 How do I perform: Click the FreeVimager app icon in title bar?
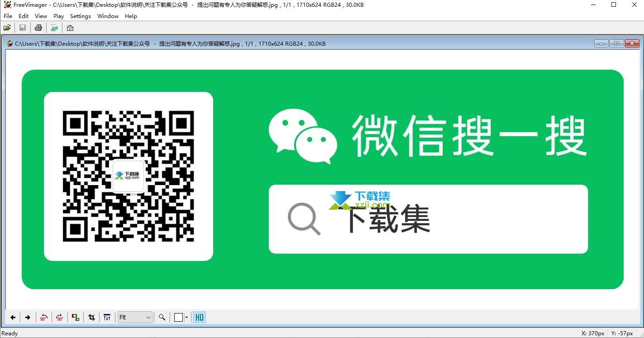point(7,5)
